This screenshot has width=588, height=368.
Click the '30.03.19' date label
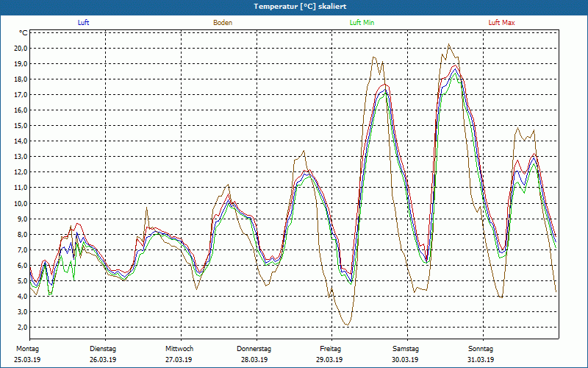[405, 360]
